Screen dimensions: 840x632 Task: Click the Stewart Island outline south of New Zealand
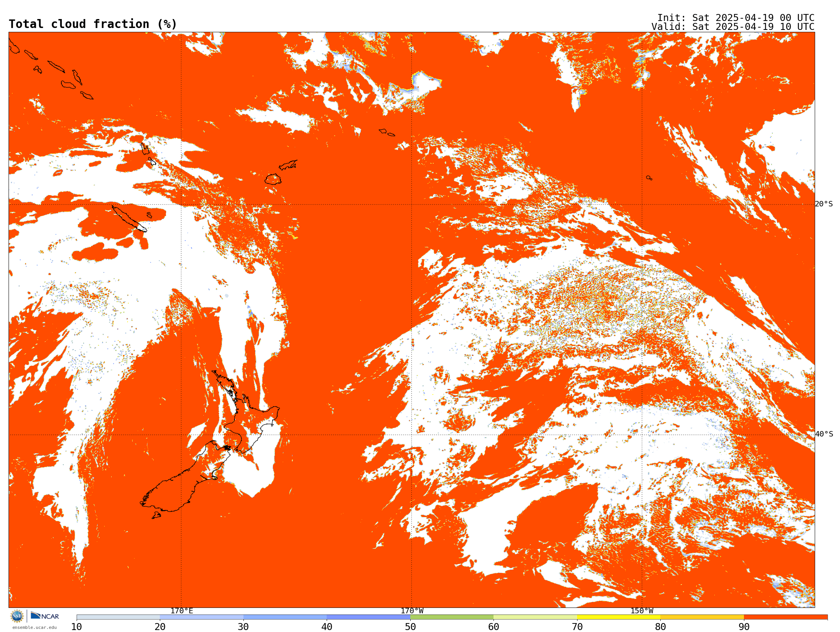(156, 515)
